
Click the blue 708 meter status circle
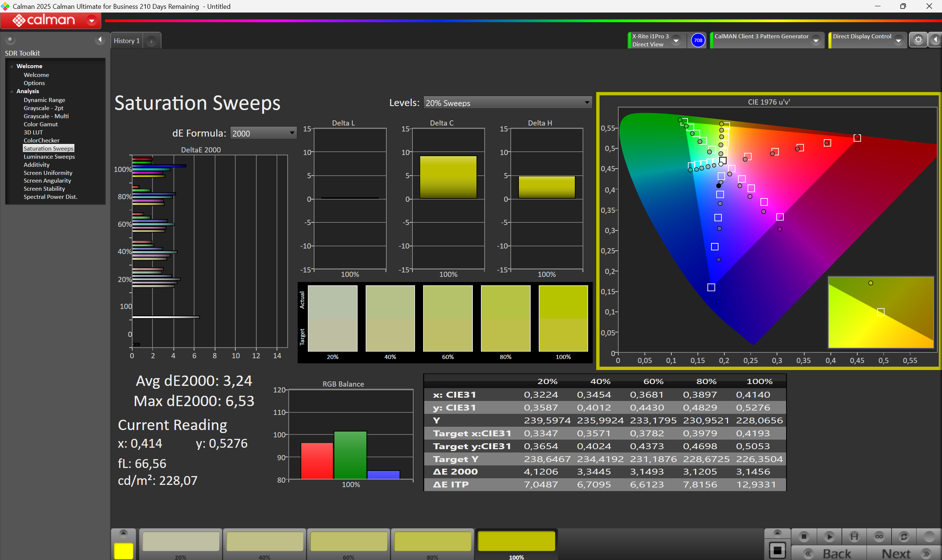698,40
